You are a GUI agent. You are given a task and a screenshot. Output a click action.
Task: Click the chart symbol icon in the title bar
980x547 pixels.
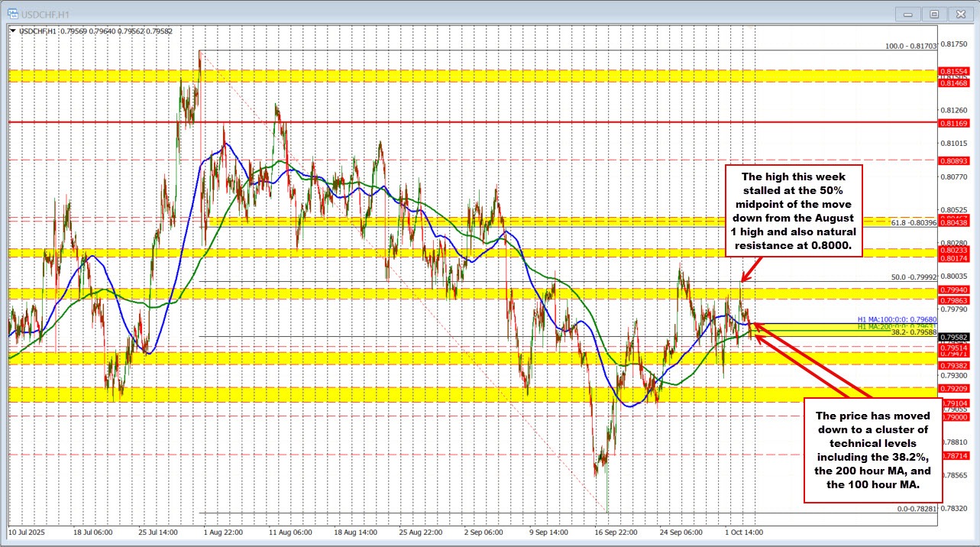(14, 13)
